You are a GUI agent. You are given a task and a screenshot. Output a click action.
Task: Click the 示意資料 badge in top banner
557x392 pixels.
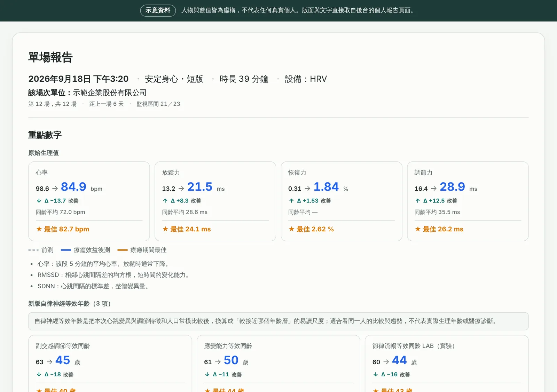[x=158, y=10]
